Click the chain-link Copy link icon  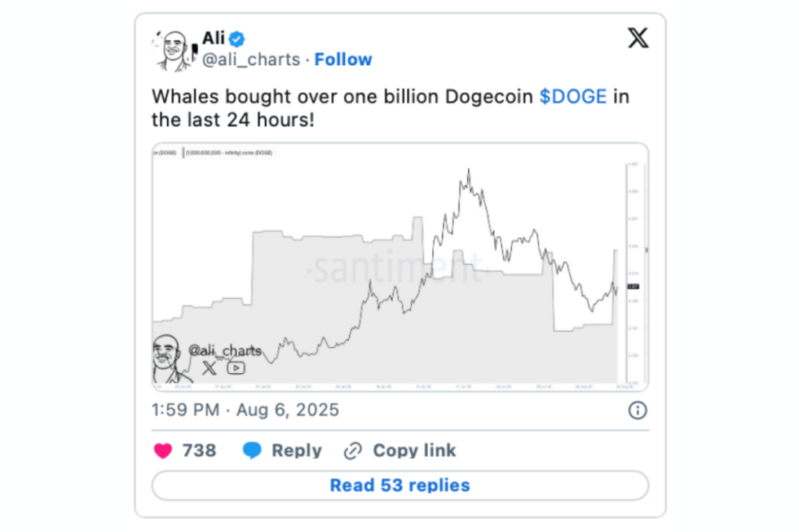[x=353, y=451]
